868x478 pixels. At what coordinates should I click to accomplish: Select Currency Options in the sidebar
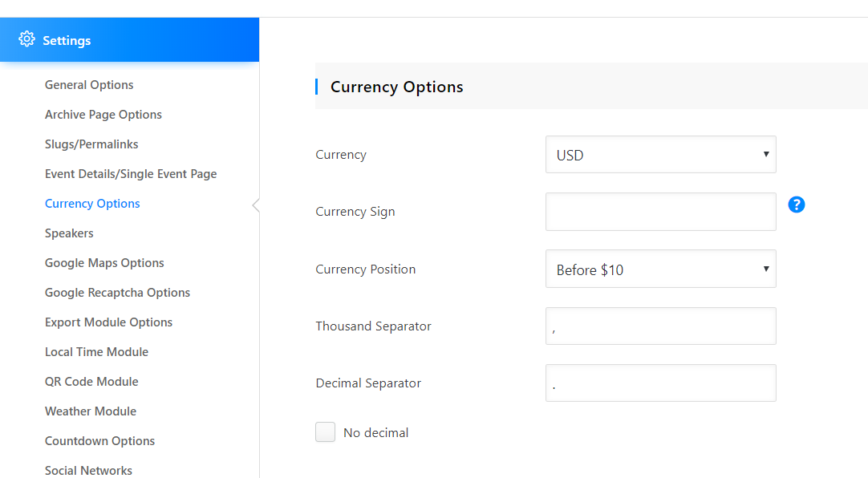pos(92,204)
